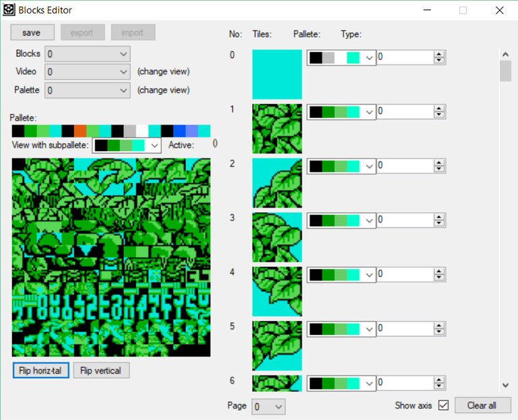Select block 1 leafy tile thumbnail

(x=277, y=129)
